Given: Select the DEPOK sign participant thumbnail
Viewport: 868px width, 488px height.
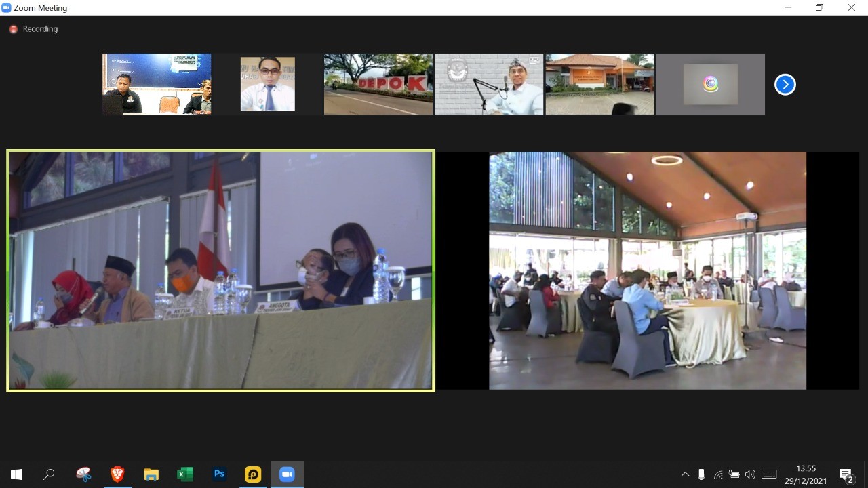Looking at the screenshot, I should click(378, 84).
